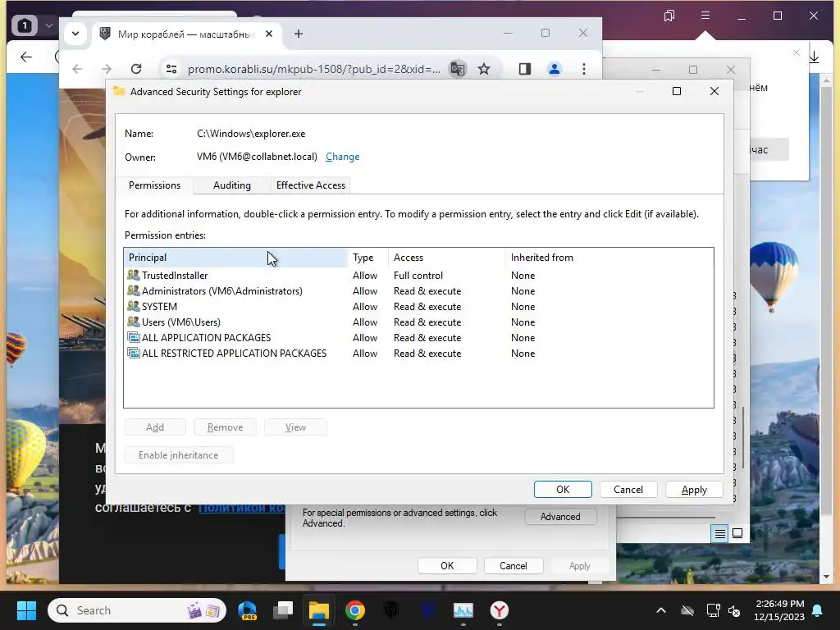Viewport: 840px width, 630px height.
Task: Click Cancel in the Properties dialog
Action: 513,566
